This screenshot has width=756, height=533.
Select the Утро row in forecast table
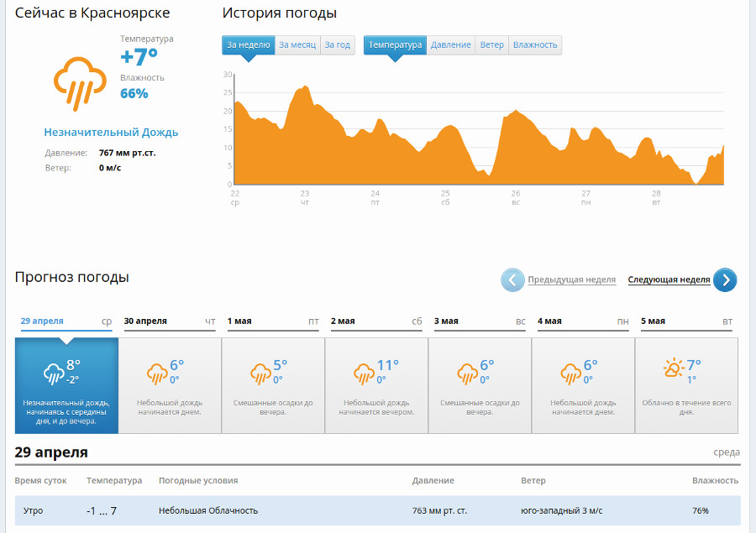[377, 510]
